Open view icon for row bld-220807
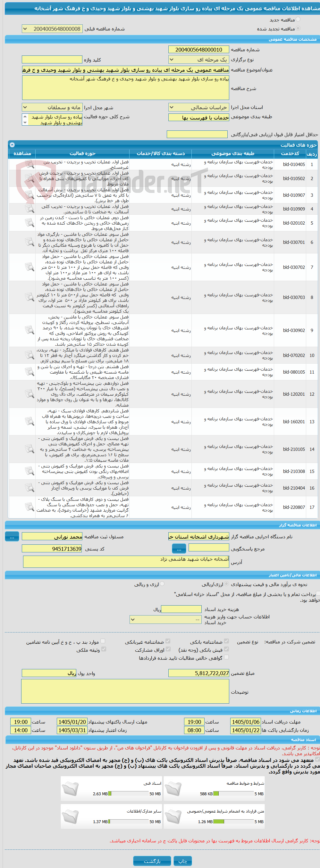Screen dimensions: 320x868 [x=30, y=507]
